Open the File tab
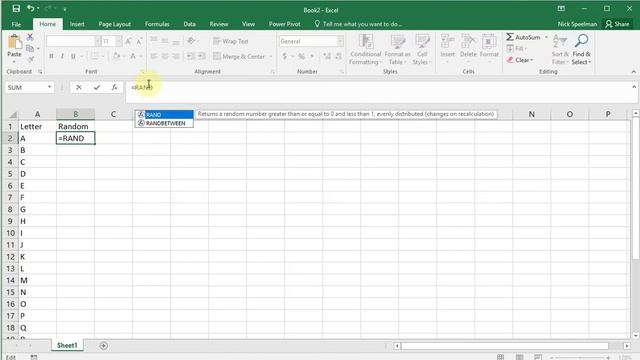This screenshot has height=360, width=640. (16, 24)
